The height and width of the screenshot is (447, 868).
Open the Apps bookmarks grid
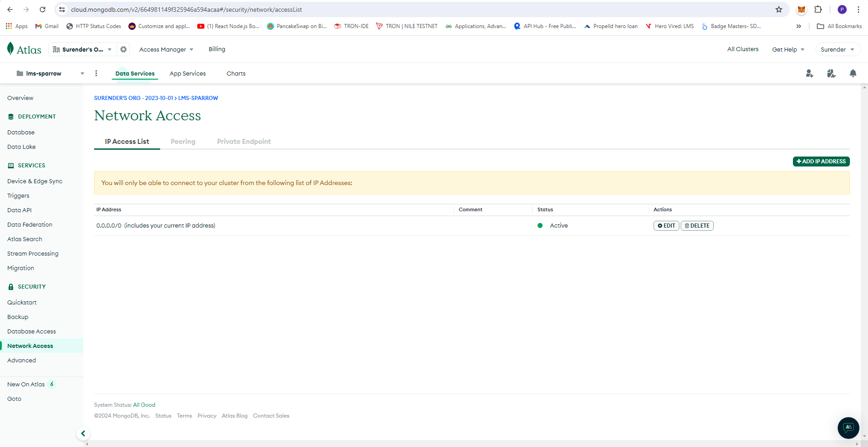(17, 26)
